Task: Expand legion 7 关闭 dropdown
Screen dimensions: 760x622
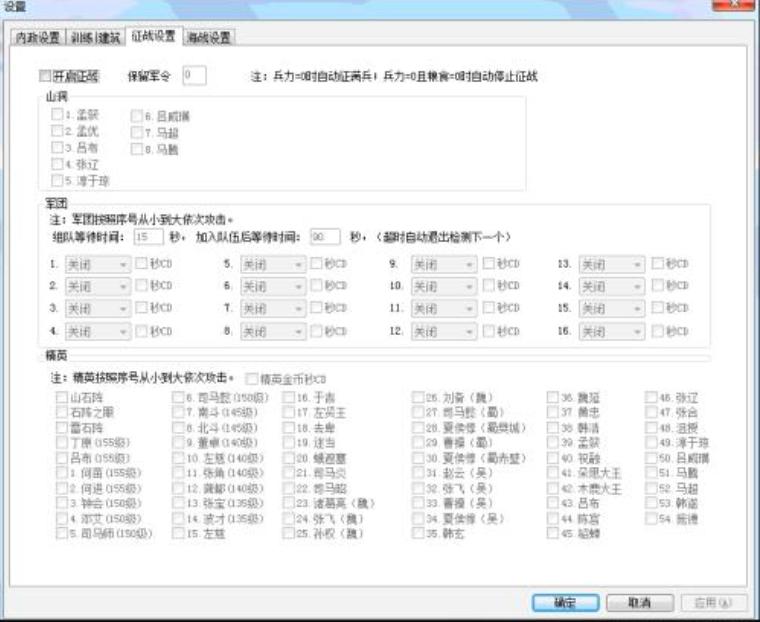Action: 273,308
